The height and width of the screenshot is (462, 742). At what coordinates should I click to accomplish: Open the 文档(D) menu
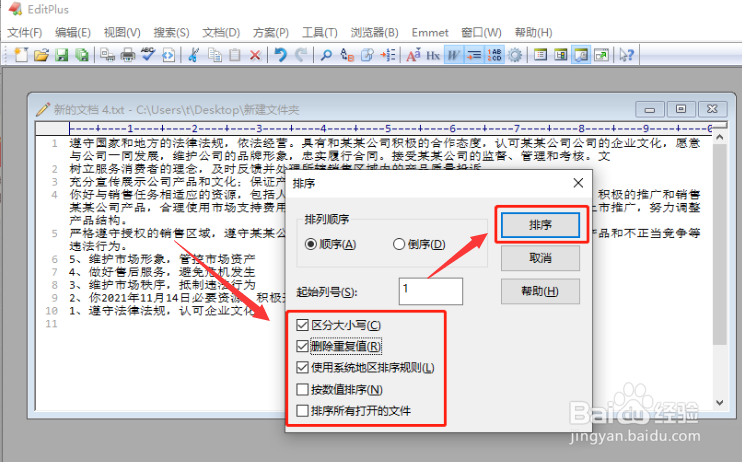pos(221,33)
